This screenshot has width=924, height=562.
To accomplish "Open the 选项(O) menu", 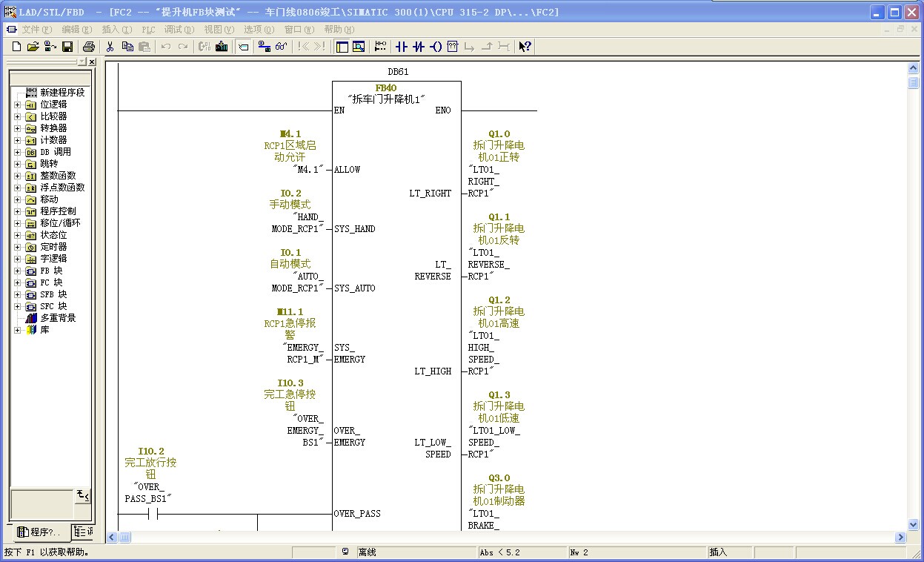I will point(259,30).
